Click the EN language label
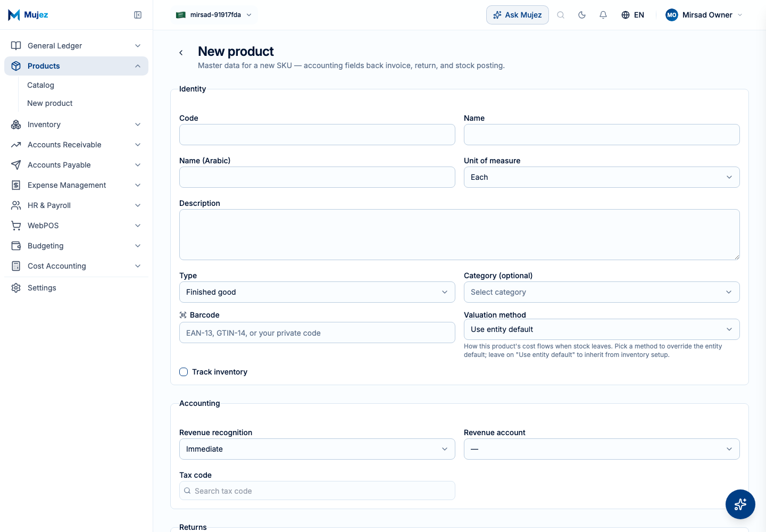Viewport: 766px width, 532px height. tap(639, 15)
